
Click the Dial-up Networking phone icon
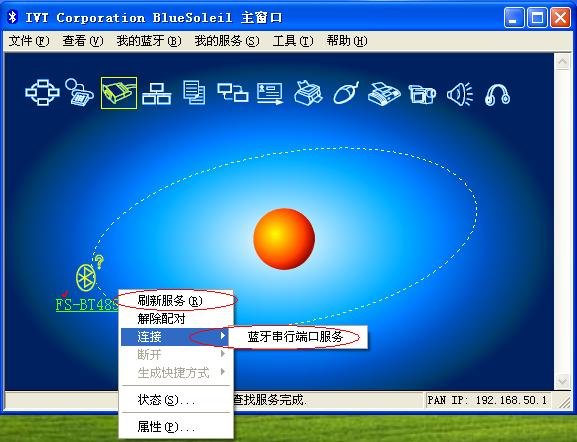click(x=79, y=92)
